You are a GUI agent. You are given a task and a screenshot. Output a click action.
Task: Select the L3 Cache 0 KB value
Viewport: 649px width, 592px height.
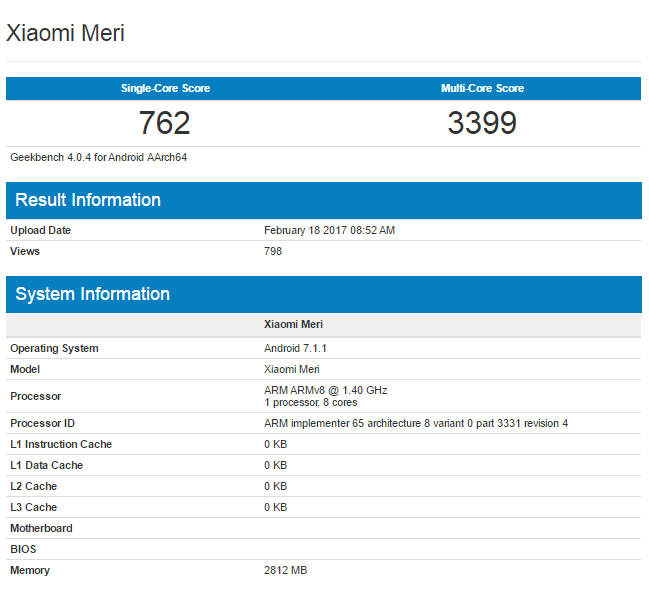point(275,507)
